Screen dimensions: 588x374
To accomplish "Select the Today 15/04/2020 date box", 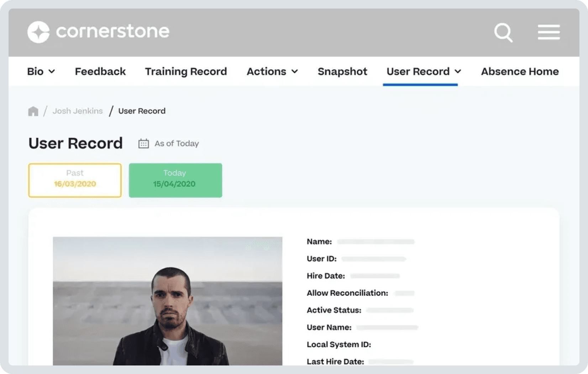I will coord(175,180).
